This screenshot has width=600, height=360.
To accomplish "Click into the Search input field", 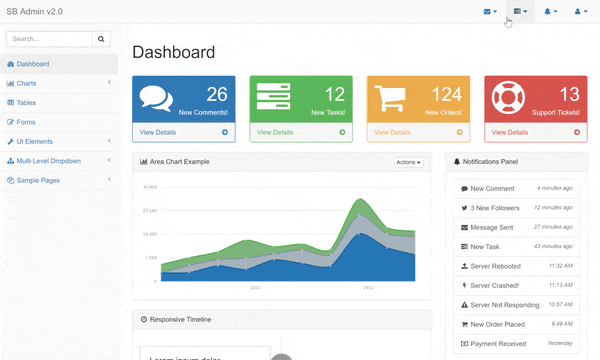I will point(49,39).
